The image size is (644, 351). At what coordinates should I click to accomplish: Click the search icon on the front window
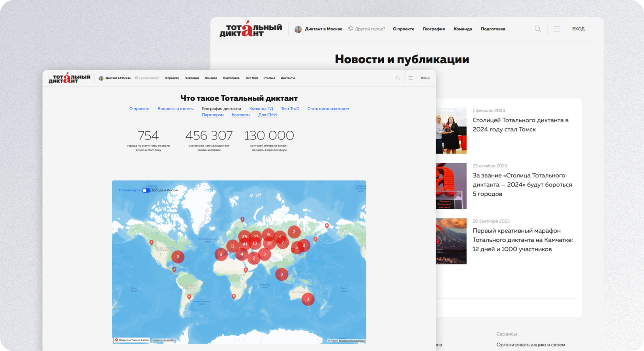coord(398,78)
